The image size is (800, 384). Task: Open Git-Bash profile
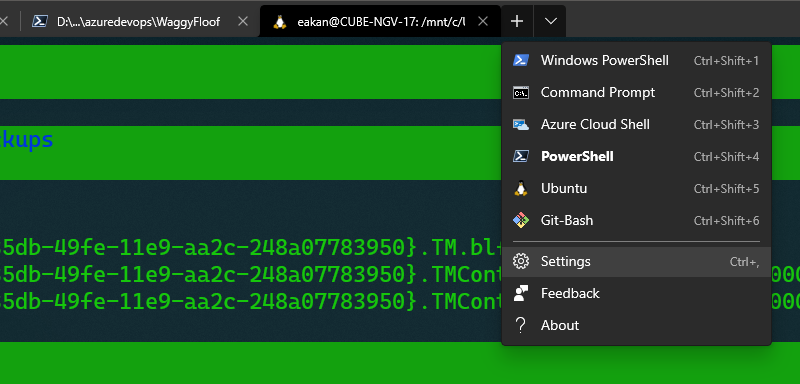[x=636, y=221]
